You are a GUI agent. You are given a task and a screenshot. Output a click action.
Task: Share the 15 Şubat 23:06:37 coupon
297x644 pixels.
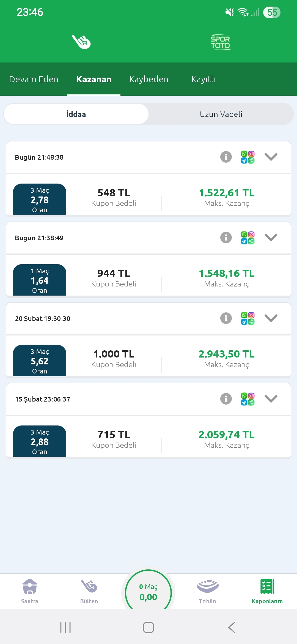[248, 399]
